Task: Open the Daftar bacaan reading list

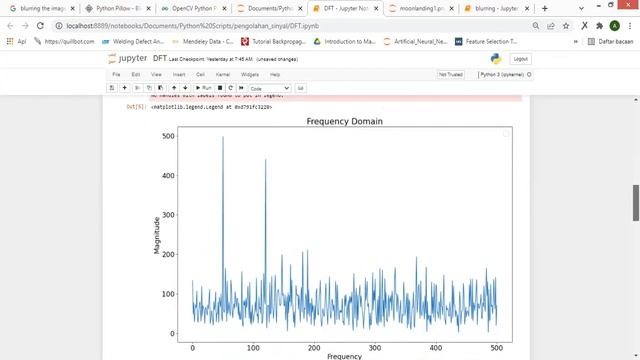Action: [611, 41]
